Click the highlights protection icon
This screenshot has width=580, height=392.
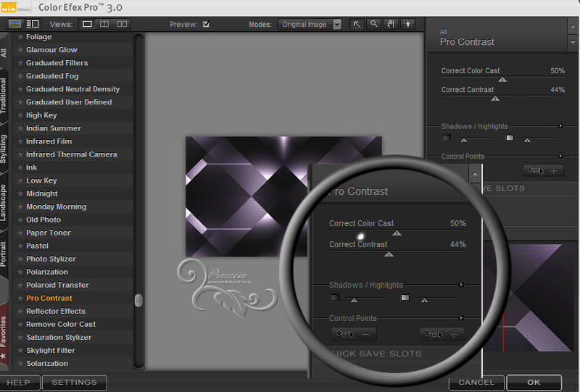(x=510, y=138)
